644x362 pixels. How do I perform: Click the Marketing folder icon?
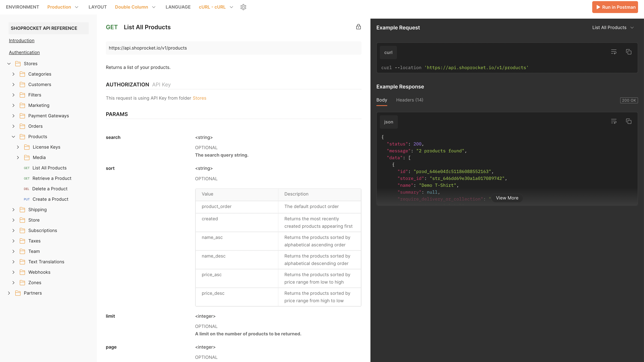pos(23,105)
